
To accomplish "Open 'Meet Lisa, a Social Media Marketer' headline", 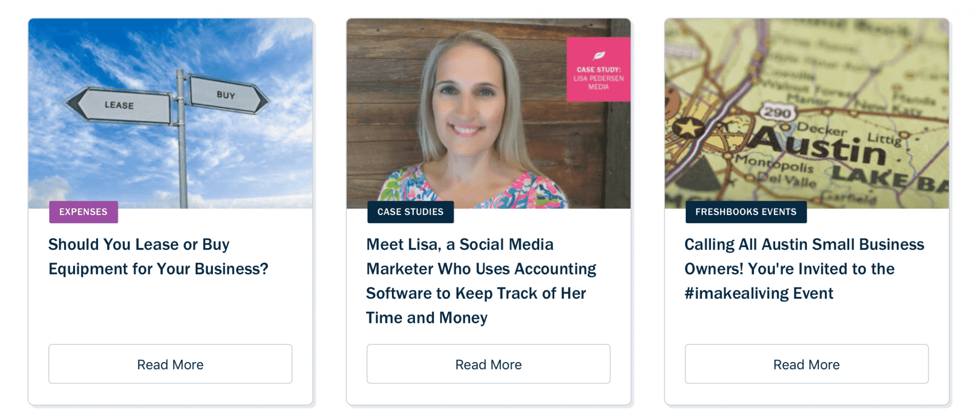I will tap(481, 281).
